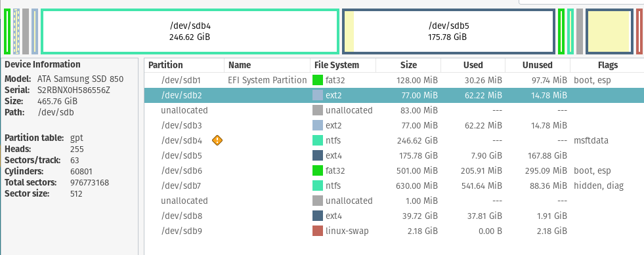Click the linux-swap color swatch for /dev/sdb9
This screenshot has width=644, height=255.
tap(318, 231)
